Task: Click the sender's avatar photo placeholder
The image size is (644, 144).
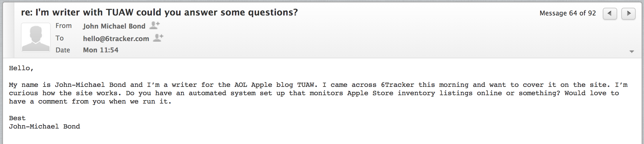Action: pyautogui.click(x=36, y=37)
